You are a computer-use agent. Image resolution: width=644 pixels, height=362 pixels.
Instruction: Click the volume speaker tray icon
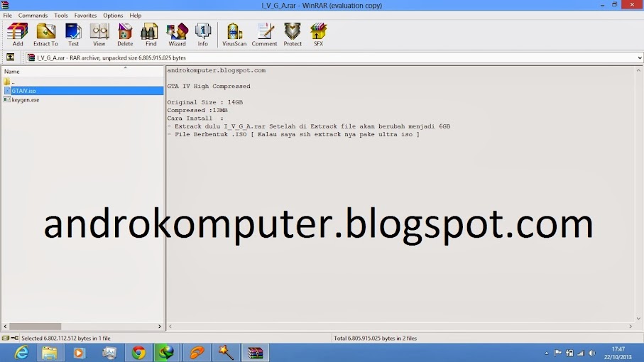[x=592, y=353]
